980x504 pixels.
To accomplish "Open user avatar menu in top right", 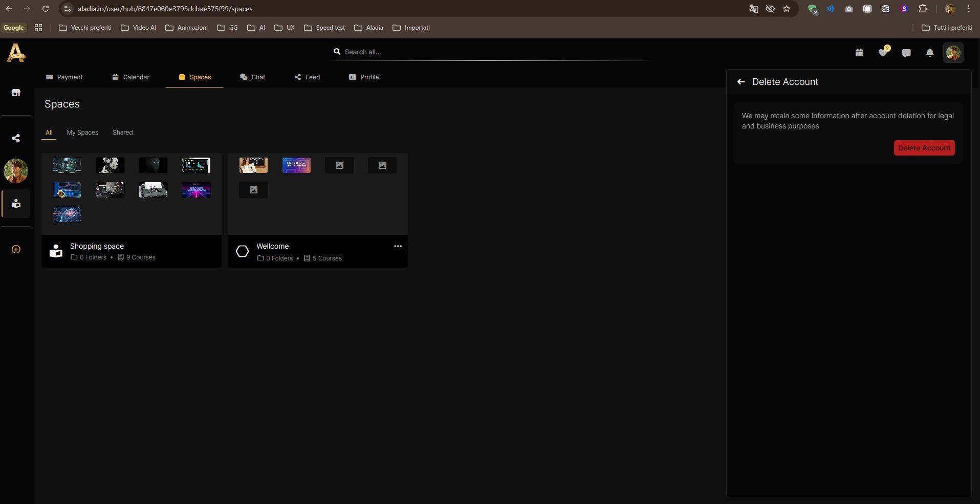I will coord(953,53).
